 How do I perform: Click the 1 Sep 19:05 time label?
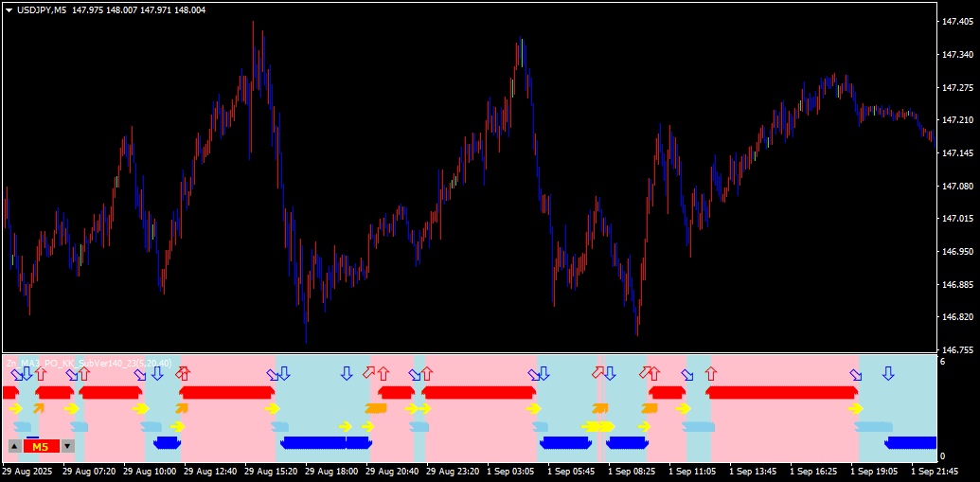(x=875, y=471)
